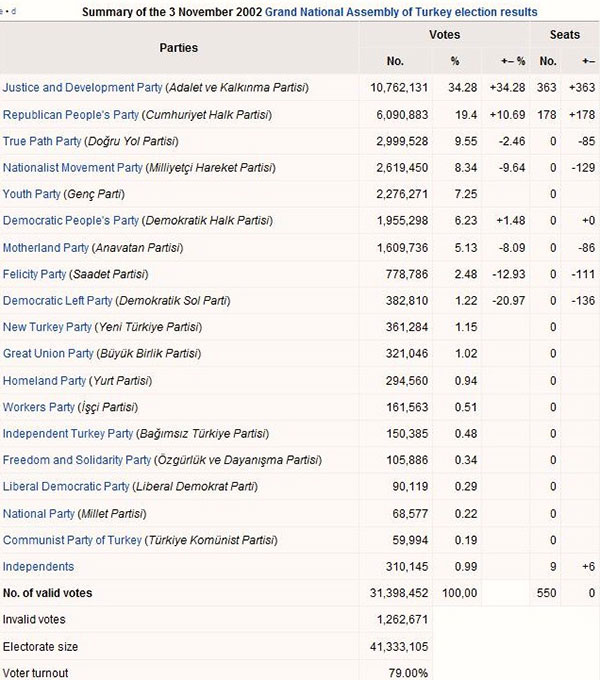Image resolution: width=600 pixels, height=680 pixels.
Task: Click Independents seat change +6
Action: coord(588,567)
